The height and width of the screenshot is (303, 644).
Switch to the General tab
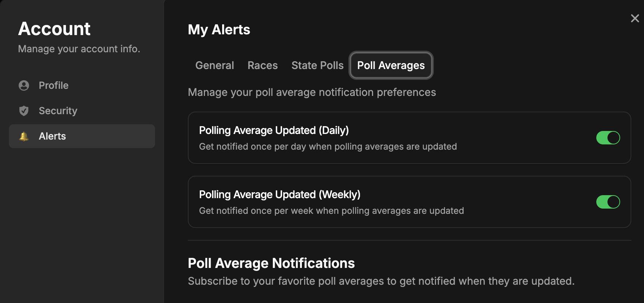(215, 65)
